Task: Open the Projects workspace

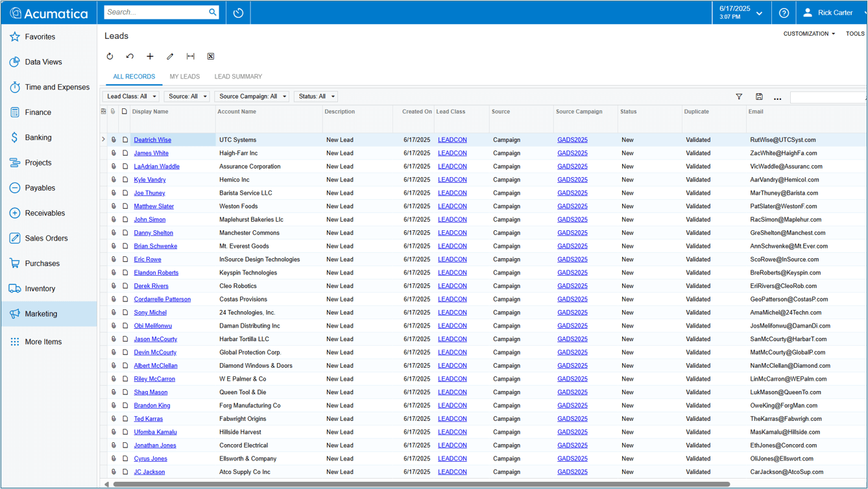Action: 49,163
